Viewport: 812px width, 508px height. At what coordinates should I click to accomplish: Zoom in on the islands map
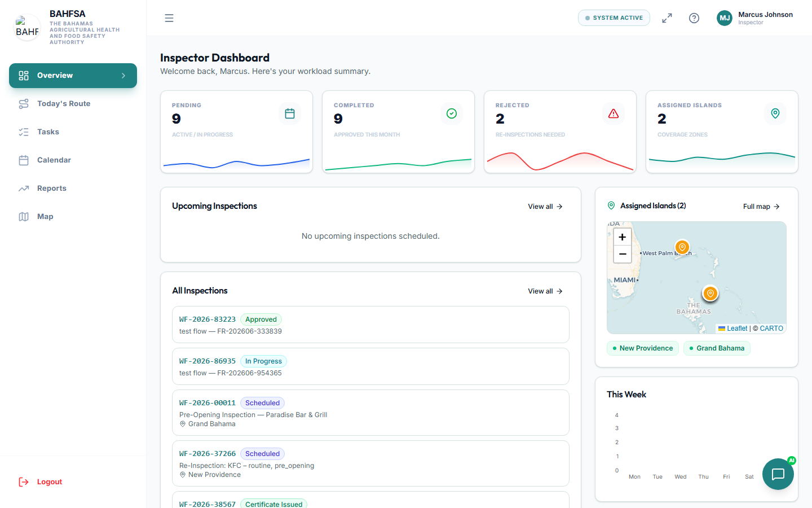tap(623, 237)
